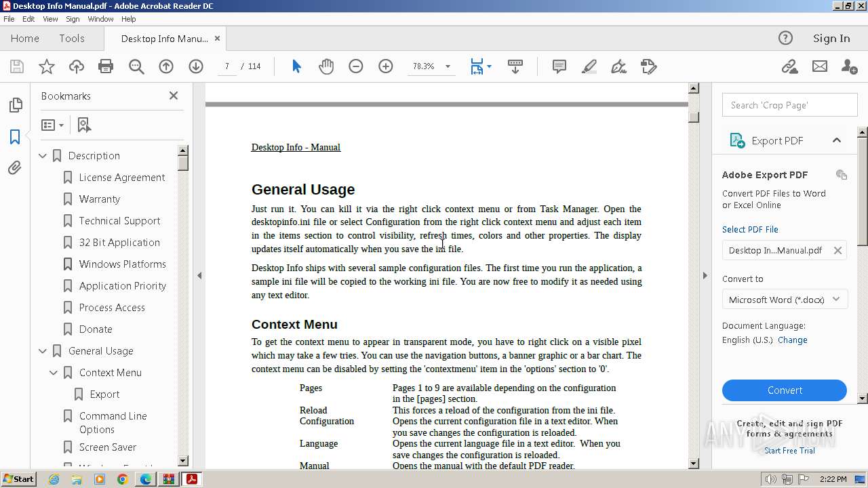Send the file by email
Screen dimensions: 868x488
tap(820, 66)
